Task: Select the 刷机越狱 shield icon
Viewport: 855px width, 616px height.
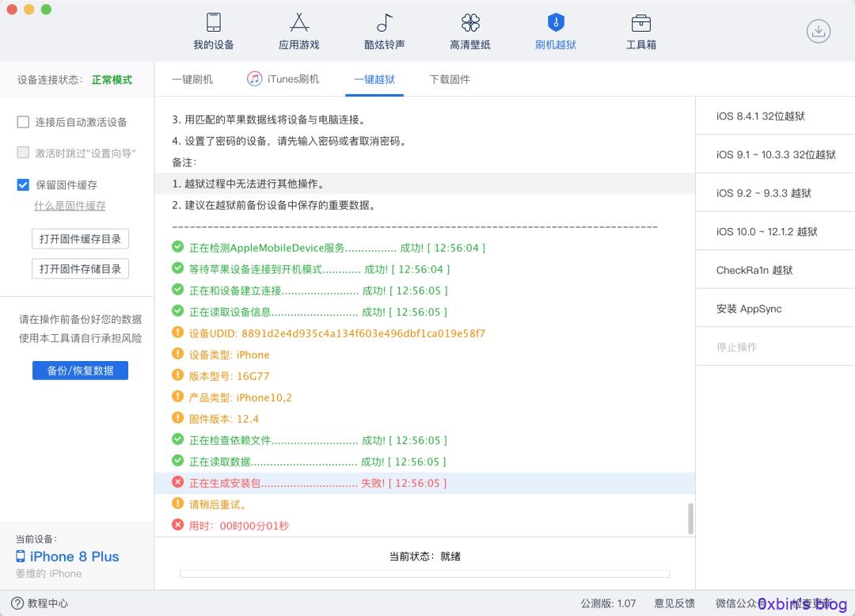Action: (556, 22)
